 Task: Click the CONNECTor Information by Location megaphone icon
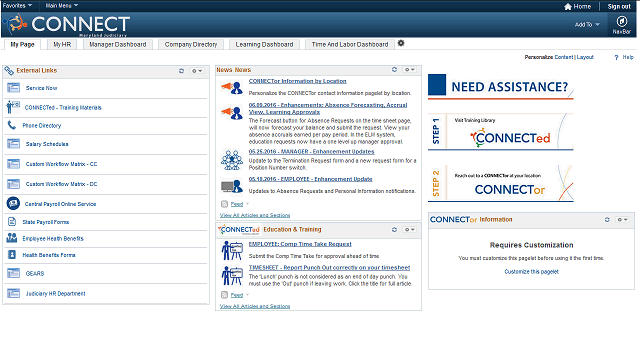pyautogui.click(x=231, y=87)
